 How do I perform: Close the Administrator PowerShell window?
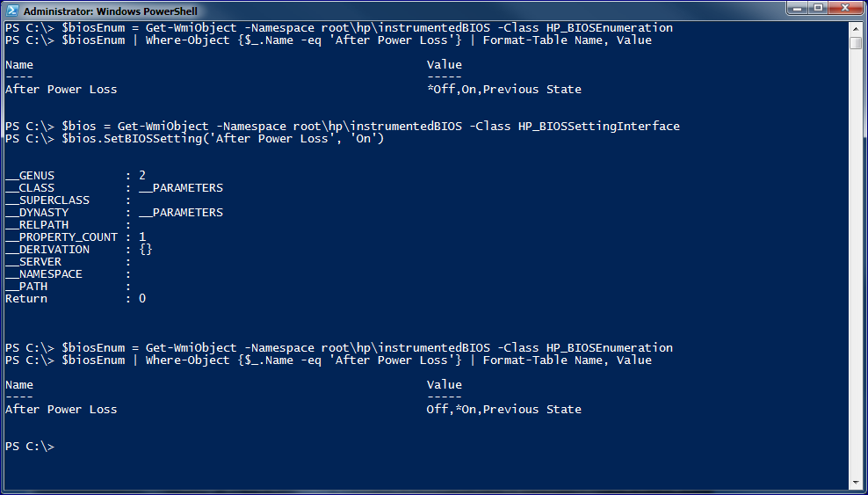845,8
